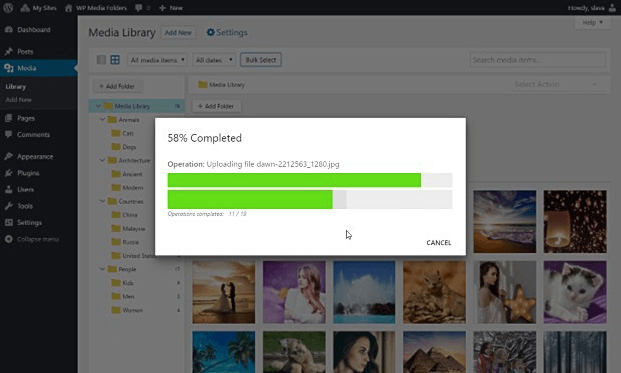Open WP Media Folders site menu
The width and height of the screenshot is (621, 373).
pos(96,8)
